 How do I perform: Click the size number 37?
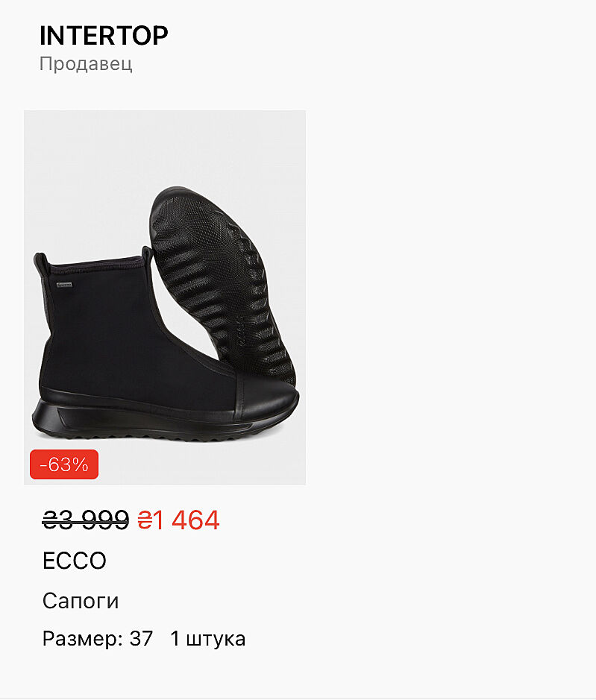pyautogui.click(x=141, y=638)
